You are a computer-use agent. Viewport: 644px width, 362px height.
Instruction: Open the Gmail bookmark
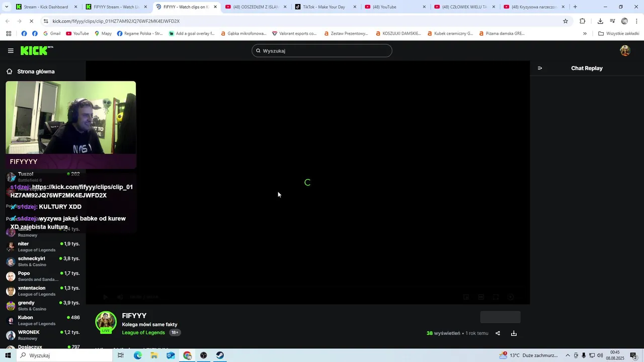coord(52,34)
